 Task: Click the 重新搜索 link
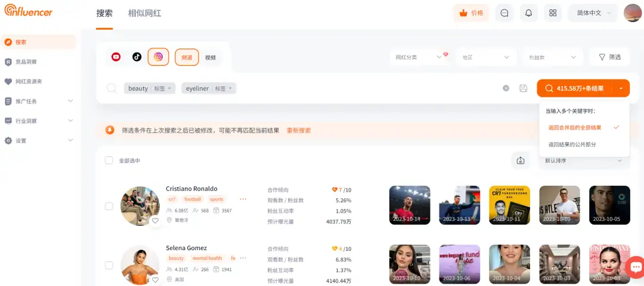(299, 130)
